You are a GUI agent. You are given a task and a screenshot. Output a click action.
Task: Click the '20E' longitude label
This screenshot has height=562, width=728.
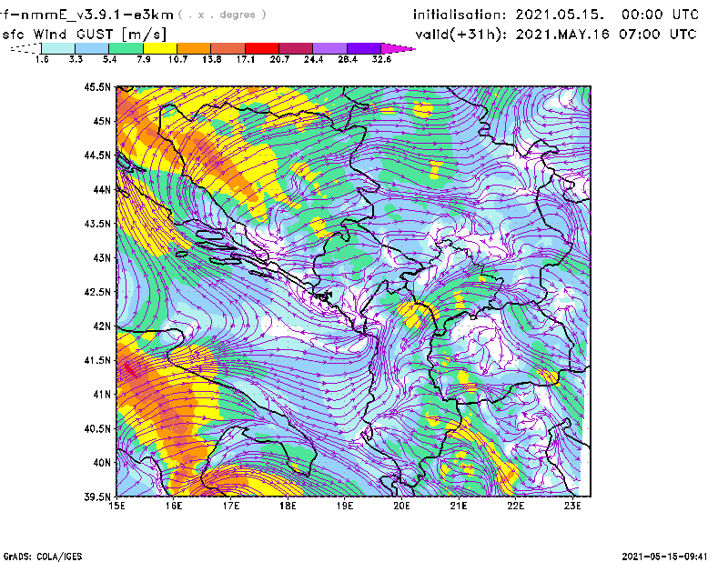click(401, 506)
